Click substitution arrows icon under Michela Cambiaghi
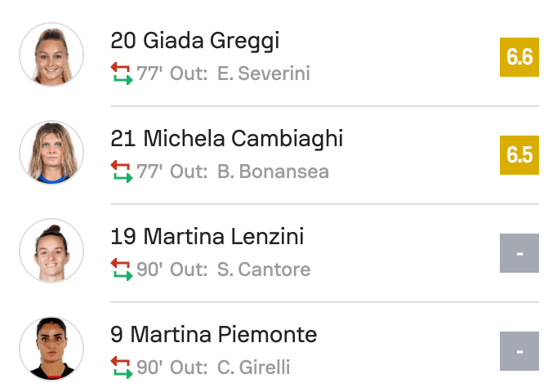The image size is (557, 392). (121, 171)
